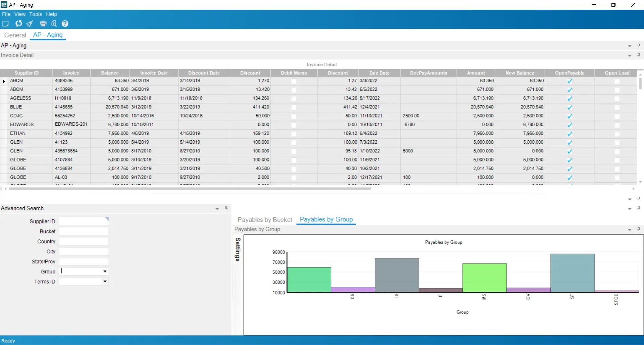Viewport: 644px width, 345px height.
Task: Select the ABCM 4089345 row indicator arrow
Action: [x=4, y=81]
